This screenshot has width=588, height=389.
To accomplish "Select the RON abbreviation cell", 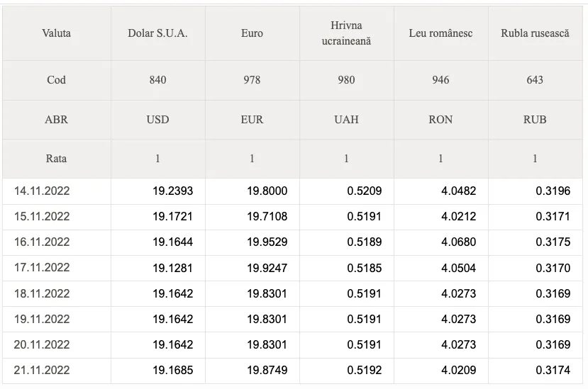I will click(440, 120).
